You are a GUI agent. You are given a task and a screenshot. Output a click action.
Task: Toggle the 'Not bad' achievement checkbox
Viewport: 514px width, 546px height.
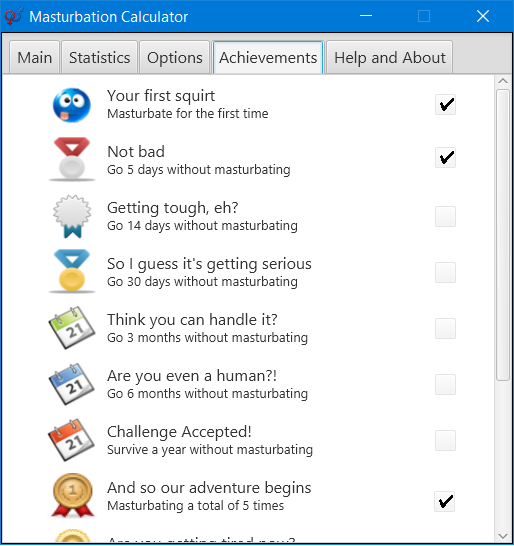(445, 157)
